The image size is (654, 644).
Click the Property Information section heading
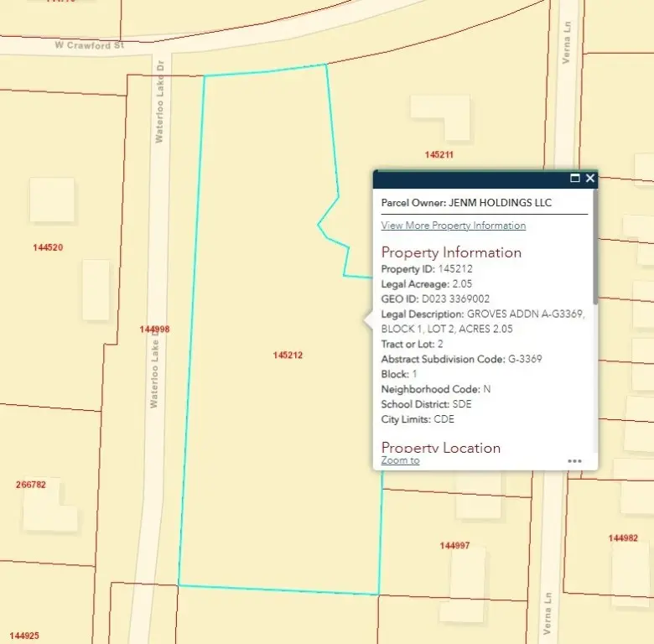point(451,252)
